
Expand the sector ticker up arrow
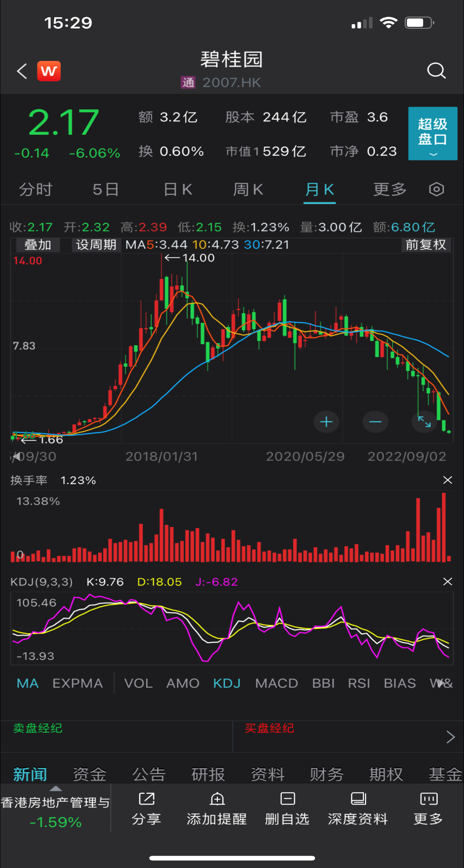[56, 789]
